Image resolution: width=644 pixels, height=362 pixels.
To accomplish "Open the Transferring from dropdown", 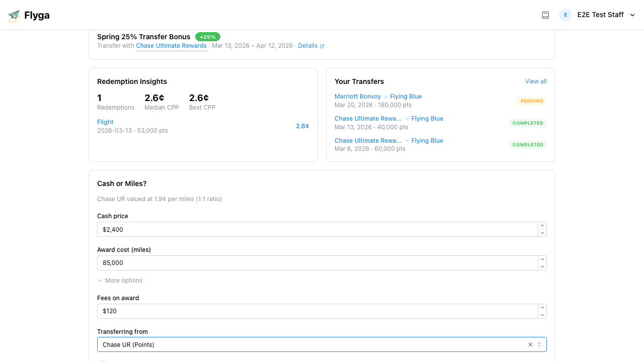I will click(x=322, y=344).
